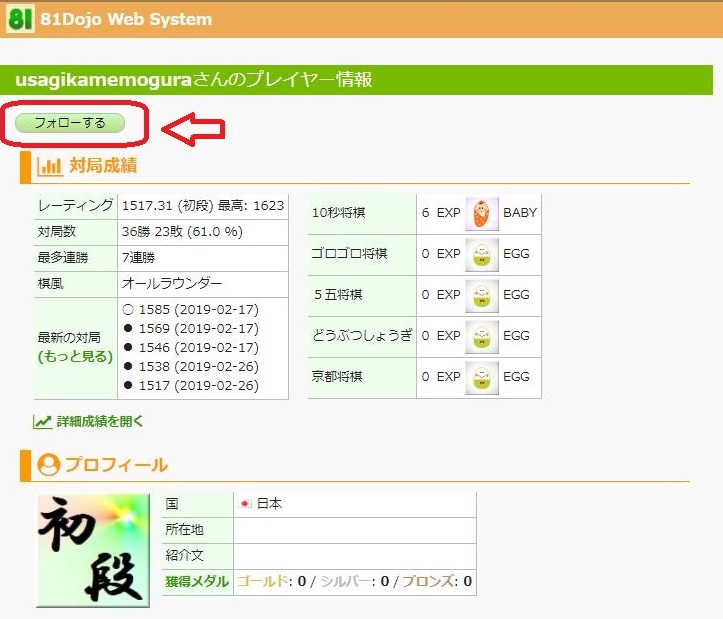723x619 pixels.
Task: Click the 7連勝 longest streak value
Action: (138, 257)
